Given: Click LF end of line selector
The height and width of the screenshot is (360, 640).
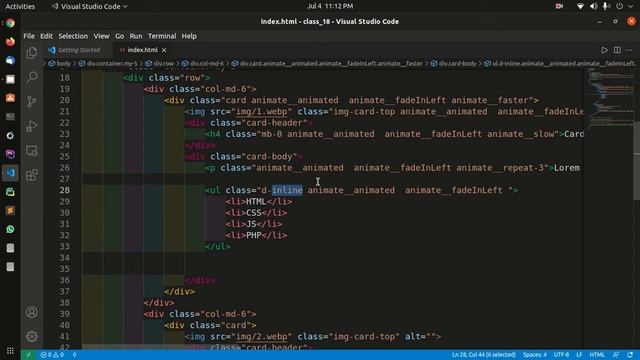Looking at the screenshot, I should 579,355.
